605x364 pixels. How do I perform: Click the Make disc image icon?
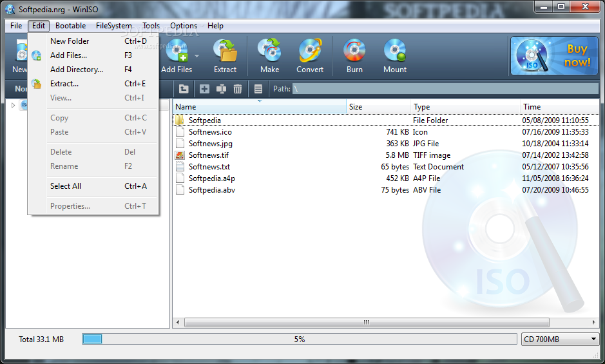pos(270,50)
